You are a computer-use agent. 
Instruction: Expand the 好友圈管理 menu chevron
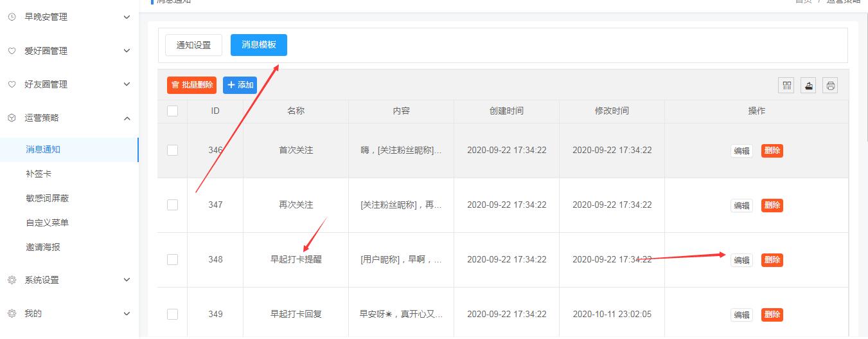(127, 84)
